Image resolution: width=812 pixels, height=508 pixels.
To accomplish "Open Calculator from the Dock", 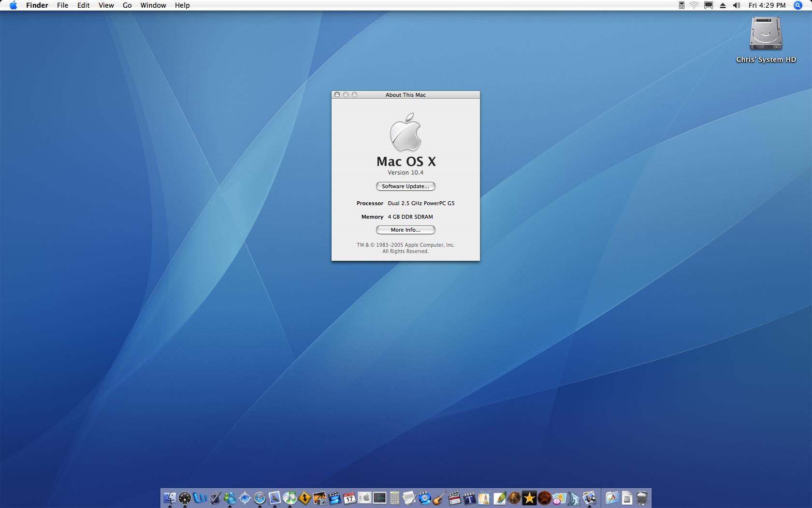I will pyautogui.click(x=394, y=498).
